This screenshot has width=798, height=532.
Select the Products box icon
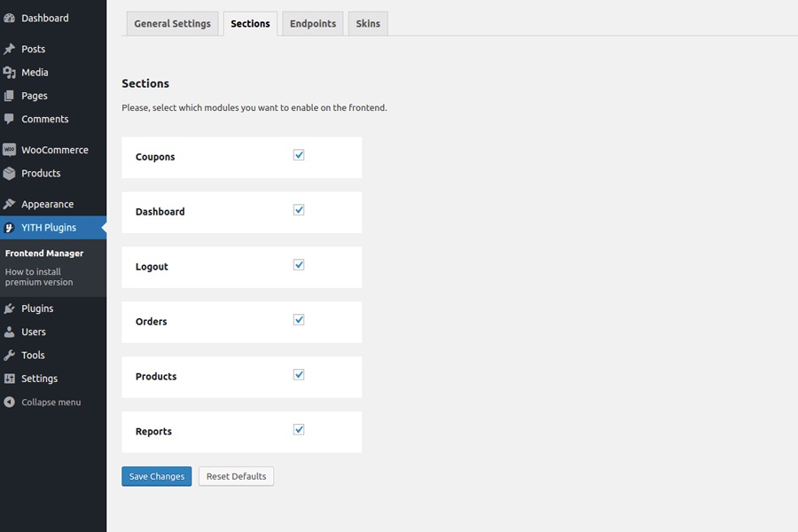click(10, 174)
